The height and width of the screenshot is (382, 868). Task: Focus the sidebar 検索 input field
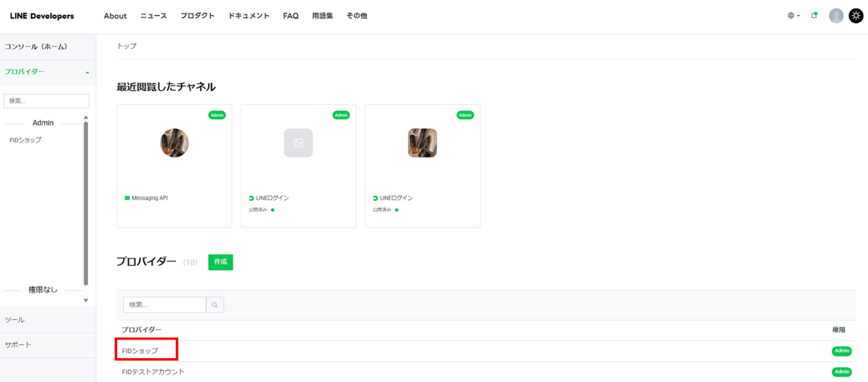pyautogui.click(x=47, y=101)
